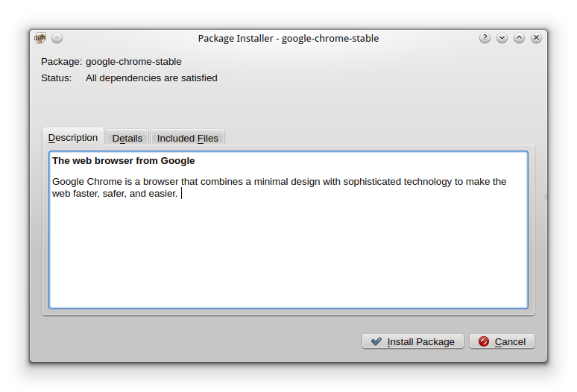
Task: Click the "All dependencies are satisfied" status text
Action: tap(151, 78)
